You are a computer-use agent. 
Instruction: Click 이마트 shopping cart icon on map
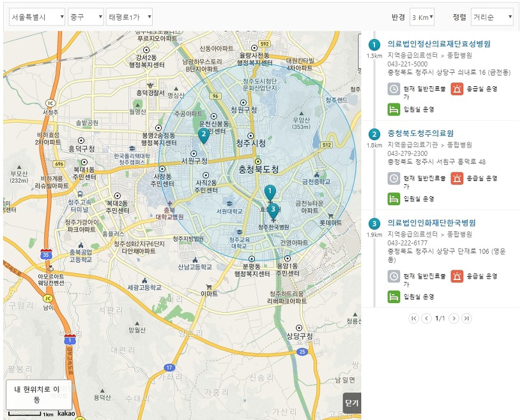tap(209, 287)
